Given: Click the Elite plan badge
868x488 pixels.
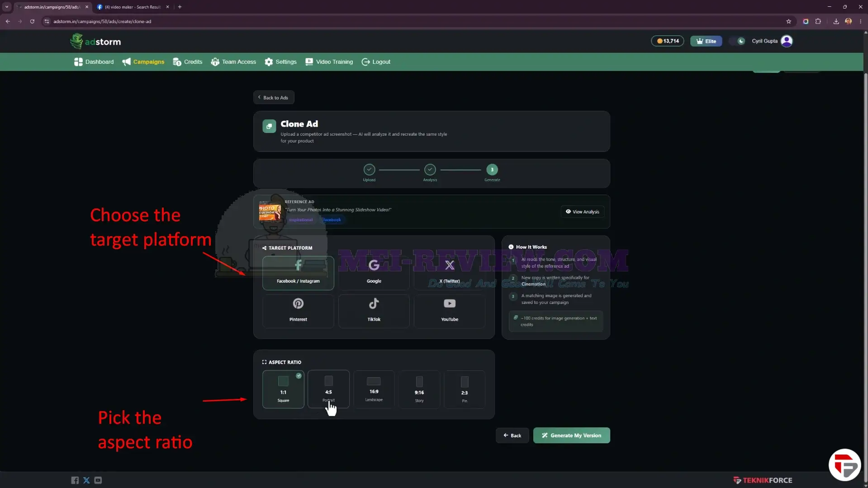Looking at the screenshot, I should [706, 41].
